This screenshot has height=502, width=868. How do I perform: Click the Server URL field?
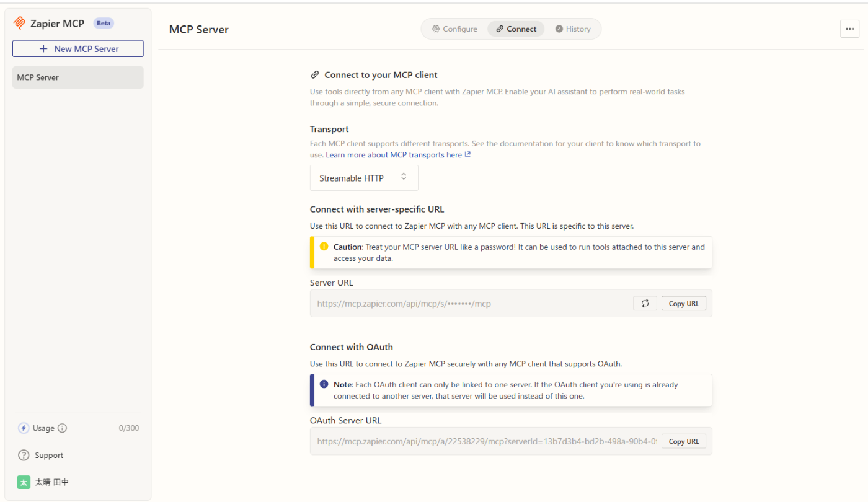(x=511, y=304)
